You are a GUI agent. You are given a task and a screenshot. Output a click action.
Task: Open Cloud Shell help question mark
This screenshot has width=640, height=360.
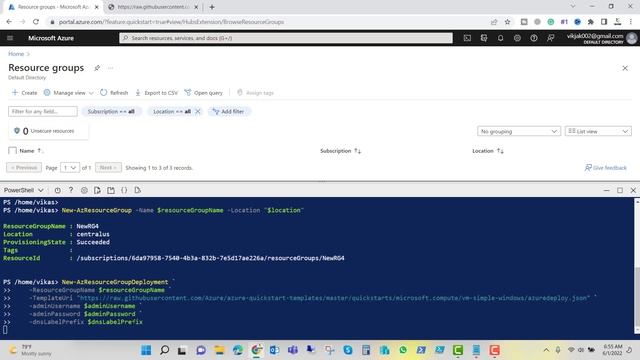tap(71, 190)
